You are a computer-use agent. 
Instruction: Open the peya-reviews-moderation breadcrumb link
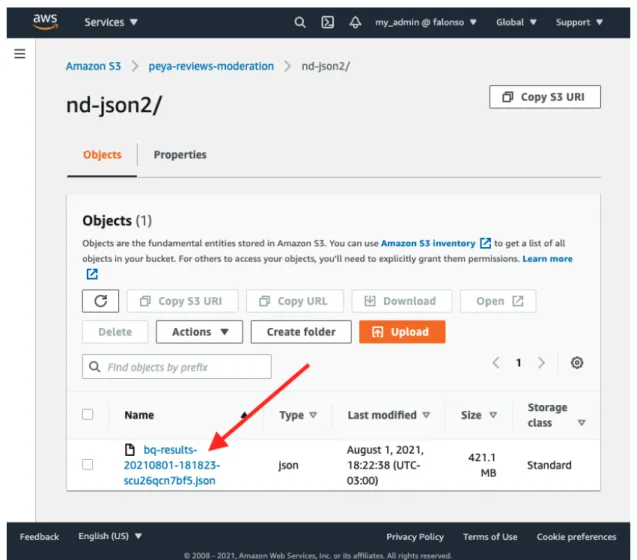(x=211, y=66)
